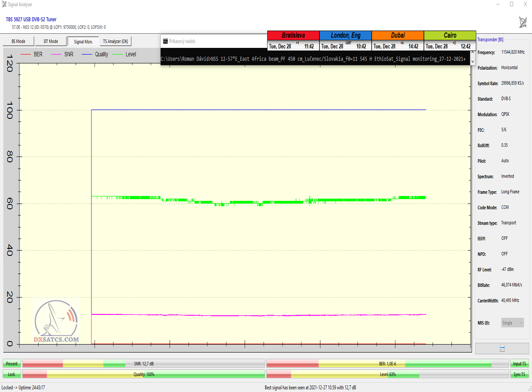Click the Signal Analyzer title bar icon
The height and width of the screenshot is (392, 532).
pyautogui.click(x=4, y=4)
